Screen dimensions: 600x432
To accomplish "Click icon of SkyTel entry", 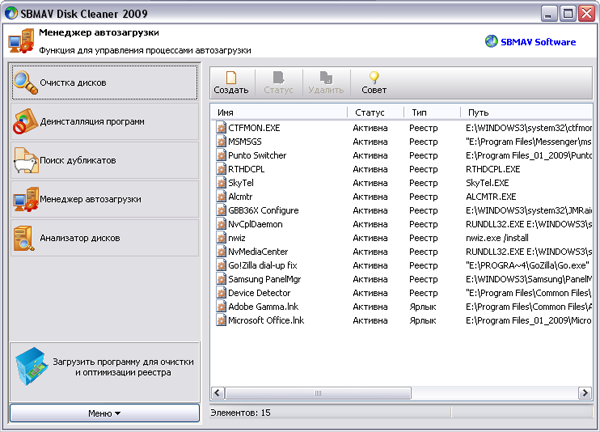I will (221, 183).
